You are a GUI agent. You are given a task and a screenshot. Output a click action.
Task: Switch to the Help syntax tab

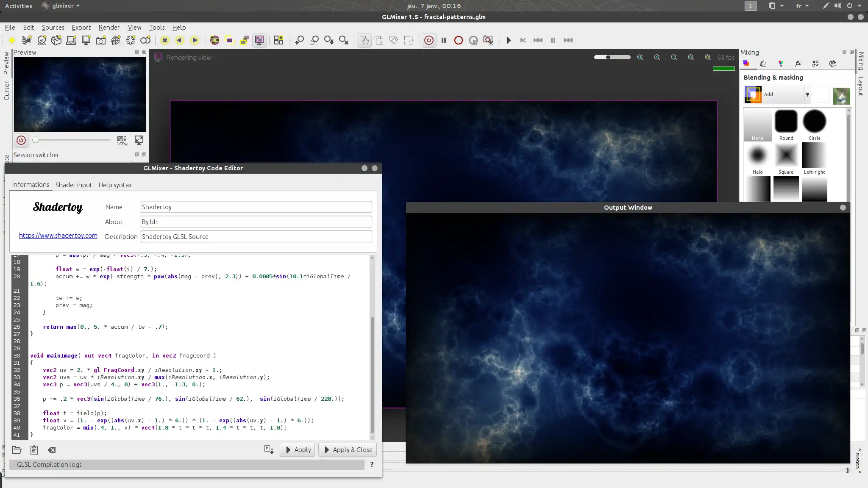click(114, 185)
